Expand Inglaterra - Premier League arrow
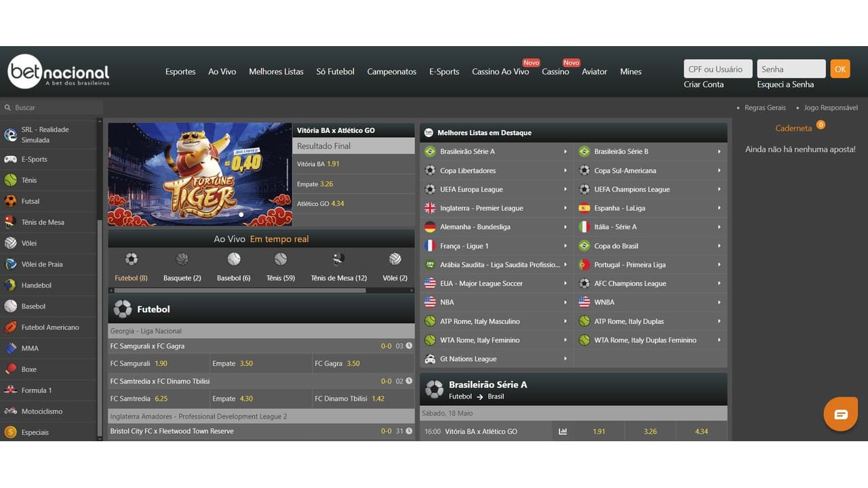The height and width of the screenshot is (488, 868). (x=566, y=208)
